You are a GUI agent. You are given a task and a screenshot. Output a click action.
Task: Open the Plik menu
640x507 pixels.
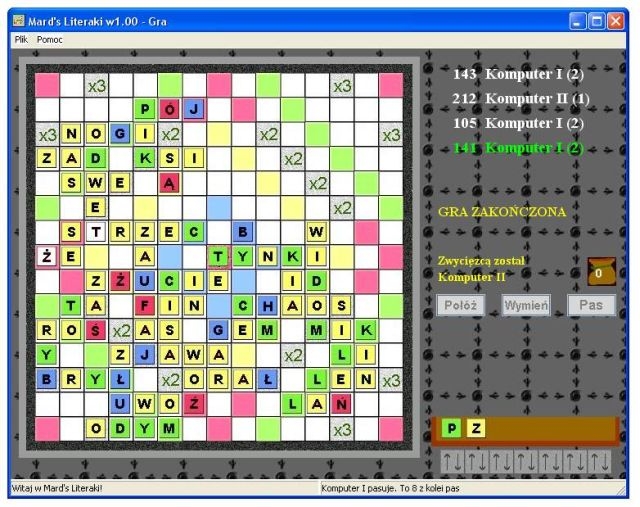21,39
